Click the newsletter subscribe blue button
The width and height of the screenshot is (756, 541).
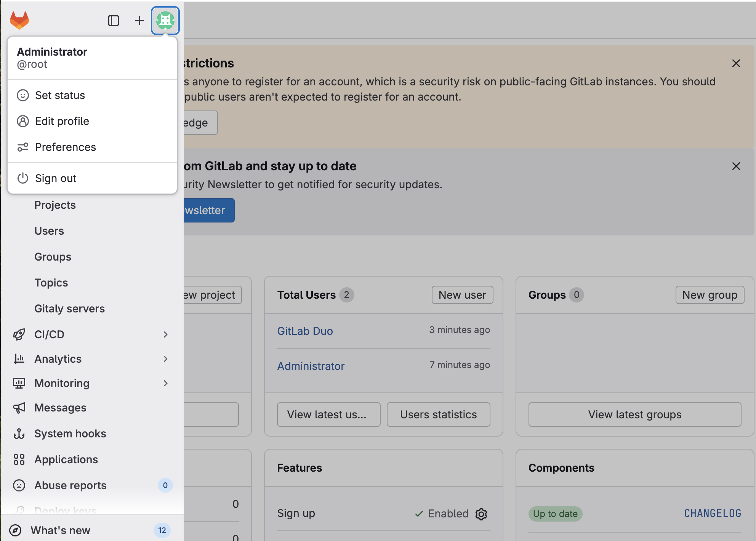[209, 210]
